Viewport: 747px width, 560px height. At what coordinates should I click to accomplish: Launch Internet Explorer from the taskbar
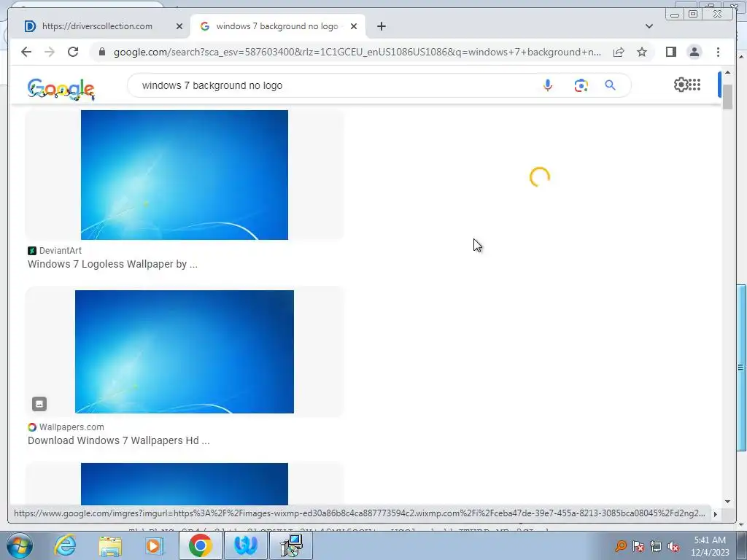tap(65, 545)
